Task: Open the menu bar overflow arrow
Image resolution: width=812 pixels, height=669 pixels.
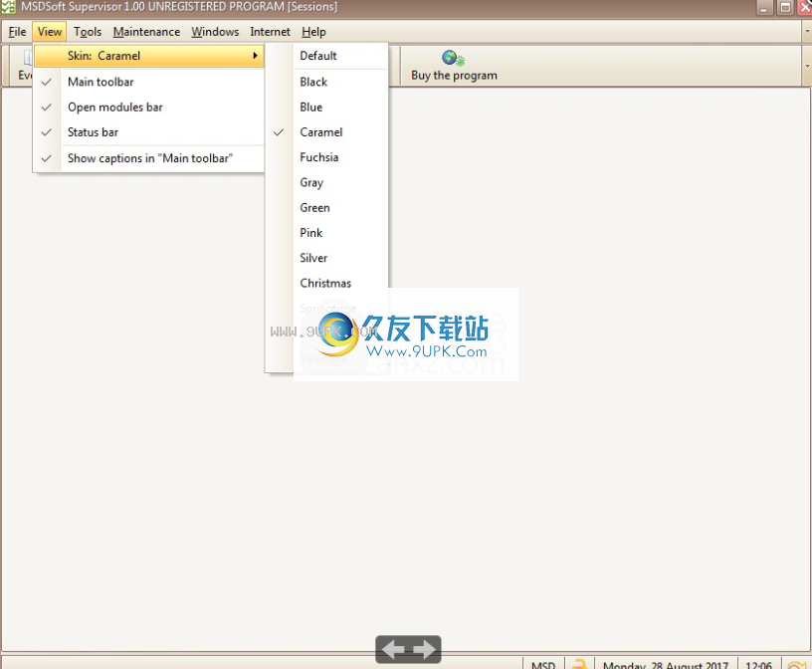Action: pos(806,32)
